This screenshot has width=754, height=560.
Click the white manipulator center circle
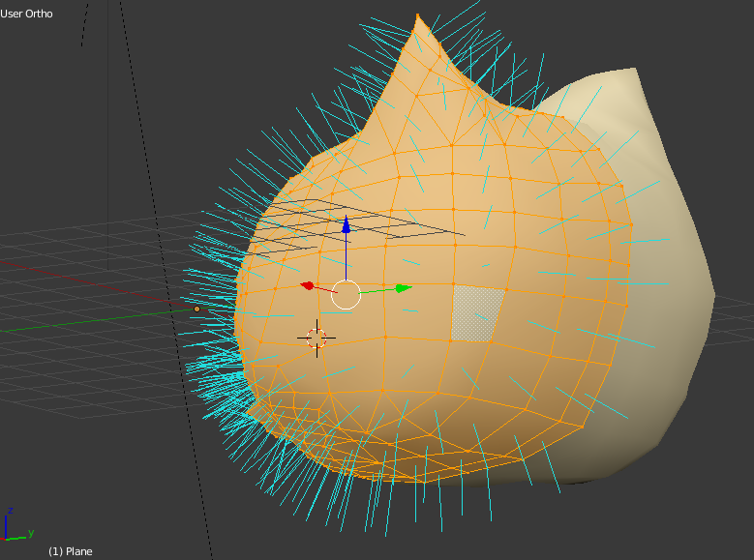346,295
